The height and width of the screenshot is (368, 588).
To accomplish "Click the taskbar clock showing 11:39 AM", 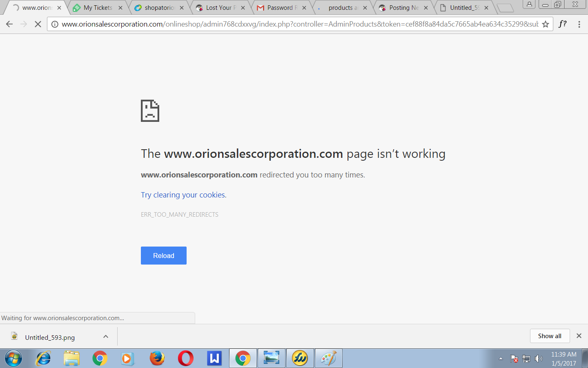I will (564, 359).
